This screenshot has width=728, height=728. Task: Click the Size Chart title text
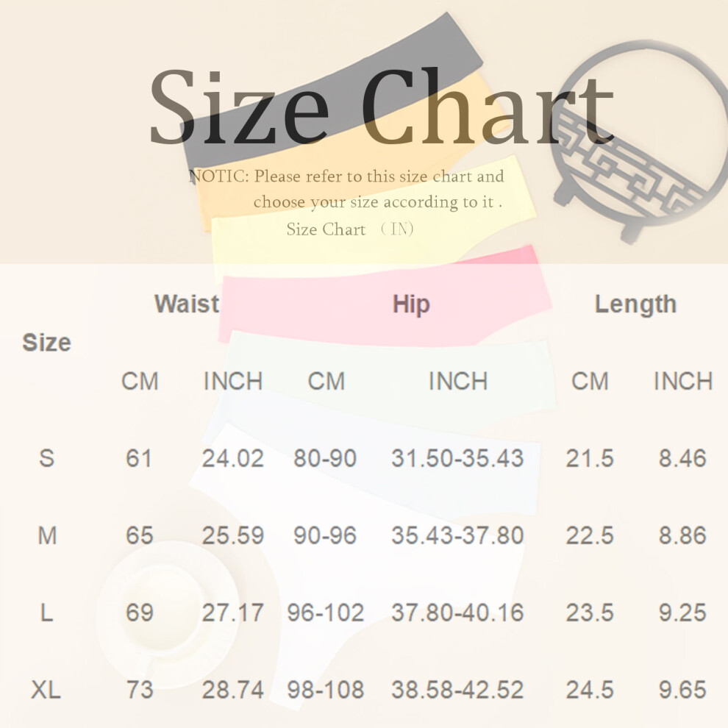(382, 106)
